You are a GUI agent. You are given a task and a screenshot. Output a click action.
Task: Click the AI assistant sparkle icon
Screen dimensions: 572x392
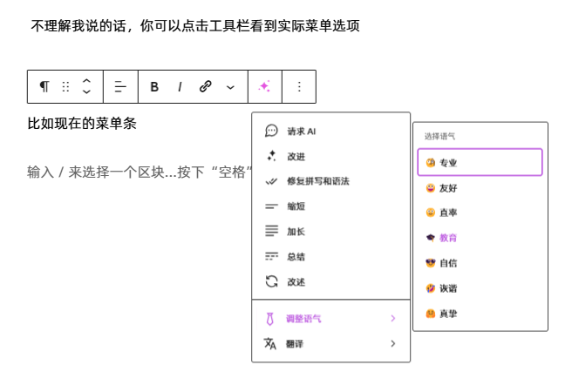tap(264, 87)
